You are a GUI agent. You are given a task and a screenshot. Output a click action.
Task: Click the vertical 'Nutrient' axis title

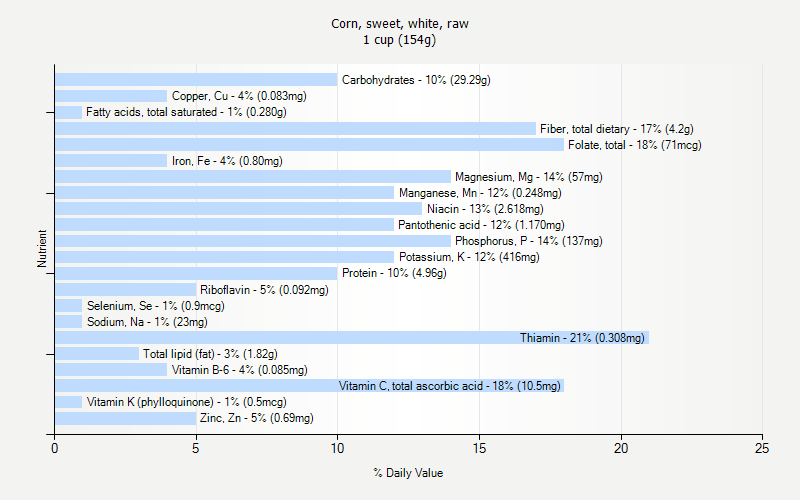pos(42,248)
